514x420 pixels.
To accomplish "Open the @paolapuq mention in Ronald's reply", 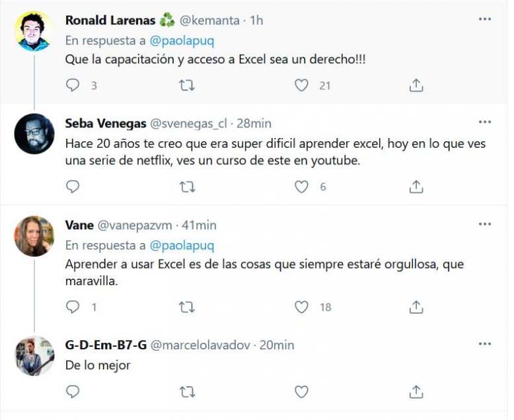I will (182, 40).
